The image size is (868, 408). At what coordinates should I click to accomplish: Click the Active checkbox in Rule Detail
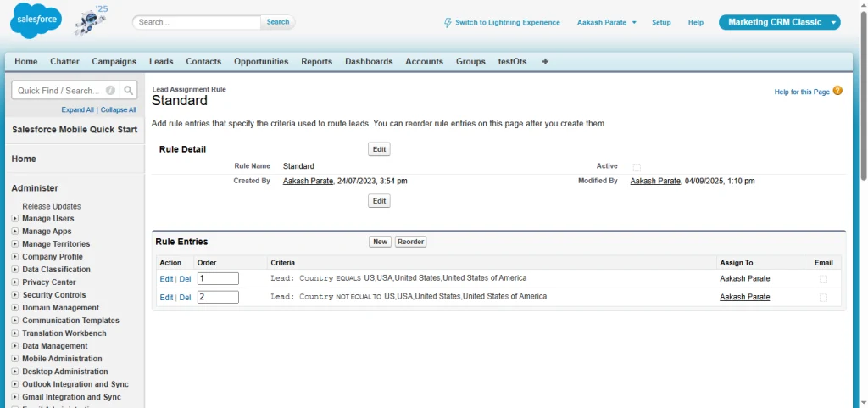637,167
